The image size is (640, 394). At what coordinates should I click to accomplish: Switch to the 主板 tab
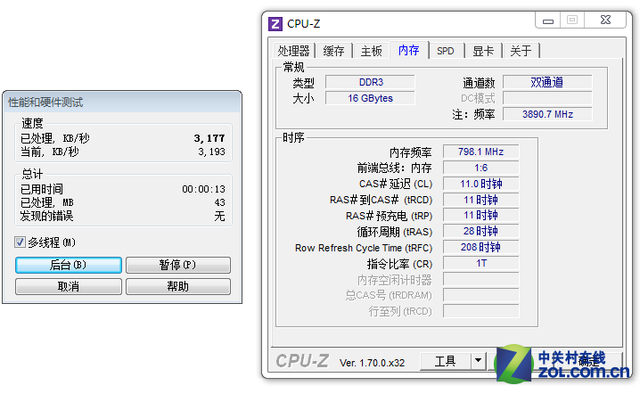pos(371,51)
